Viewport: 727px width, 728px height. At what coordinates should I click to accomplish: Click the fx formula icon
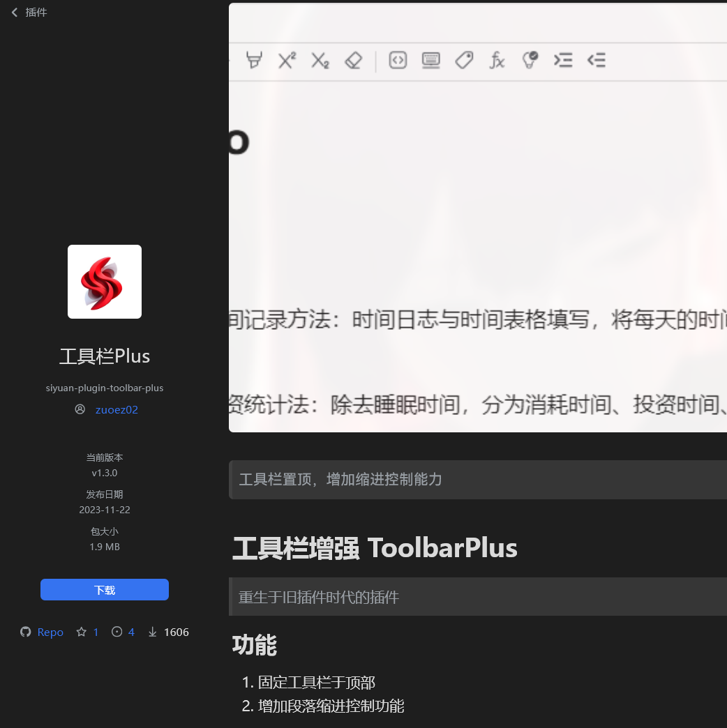tap(497, 61)
